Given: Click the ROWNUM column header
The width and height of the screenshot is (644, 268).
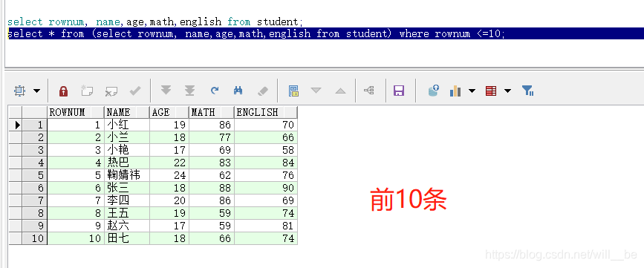Looking at the screenshot, I should pyautogui.click(x=76, y=112).
